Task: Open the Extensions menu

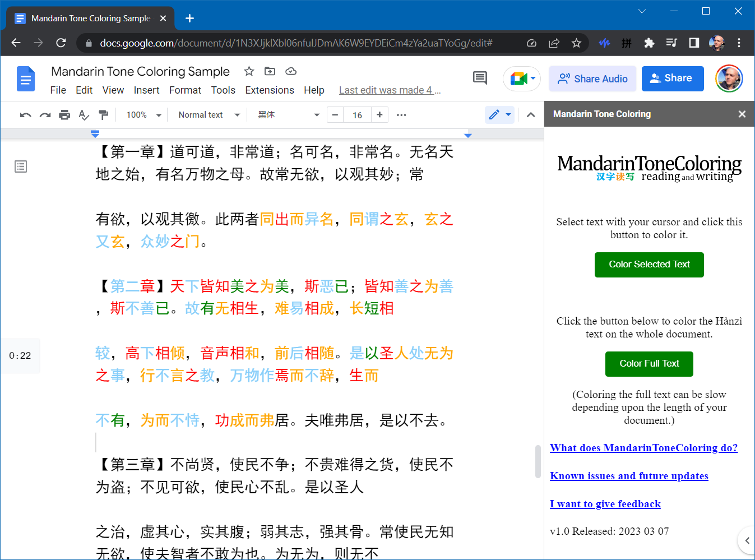Action: (x=270, y=90)
